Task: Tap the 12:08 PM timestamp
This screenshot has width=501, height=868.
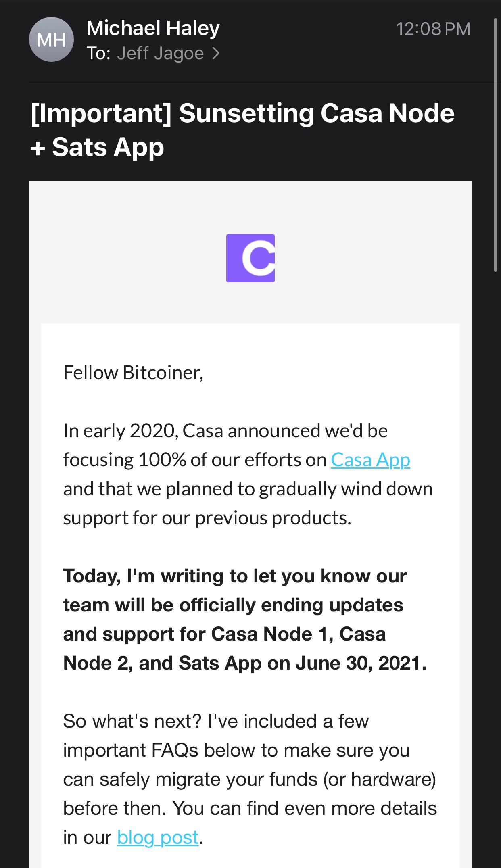Action: tap(433, 29)
